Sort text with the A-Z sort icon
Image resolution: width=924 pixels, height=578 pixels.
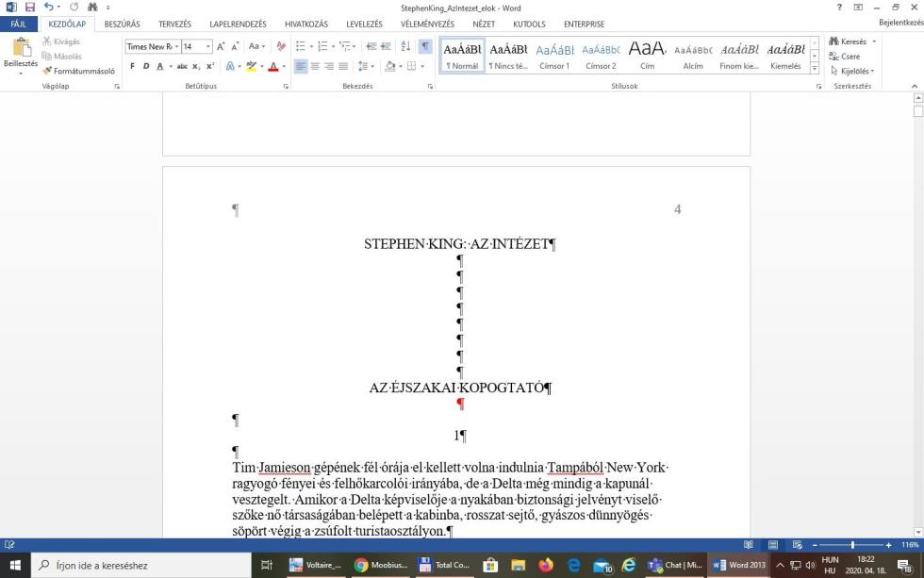point(405,46)
